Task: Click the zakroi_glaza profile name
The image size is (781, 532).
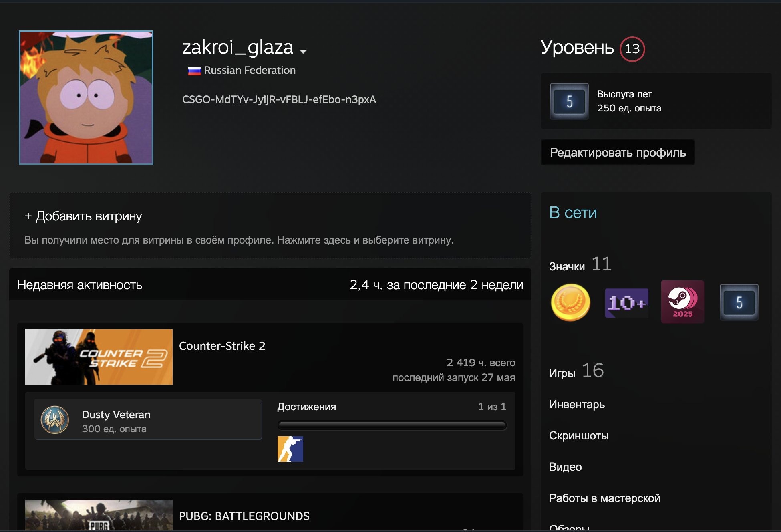Action: pyautogui.click(x=238, y=47)
